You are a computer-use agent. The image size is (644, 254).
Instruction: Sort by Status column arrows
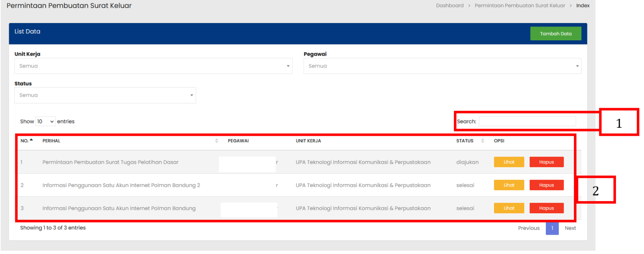click(483, 141)
